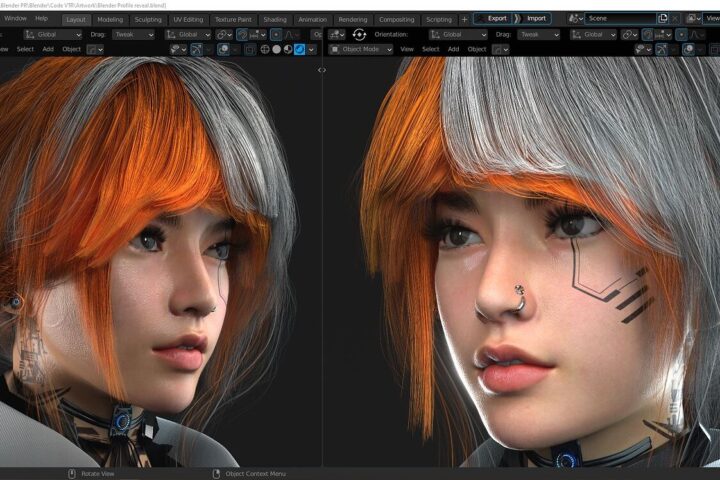720x480 pixels.
Task: Open right viewport pivot point dropdown
Action: (x=630, y=34)
